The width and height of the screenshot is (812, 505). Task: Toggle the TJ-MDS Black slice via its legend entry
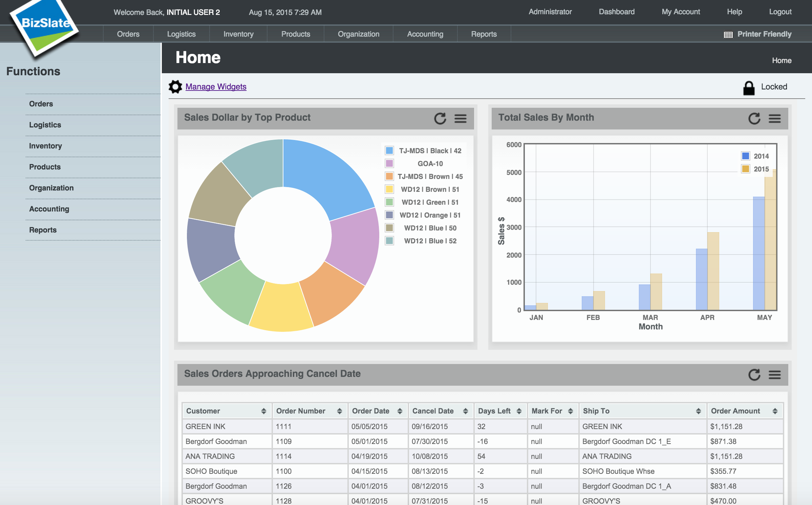pos(423,150)
